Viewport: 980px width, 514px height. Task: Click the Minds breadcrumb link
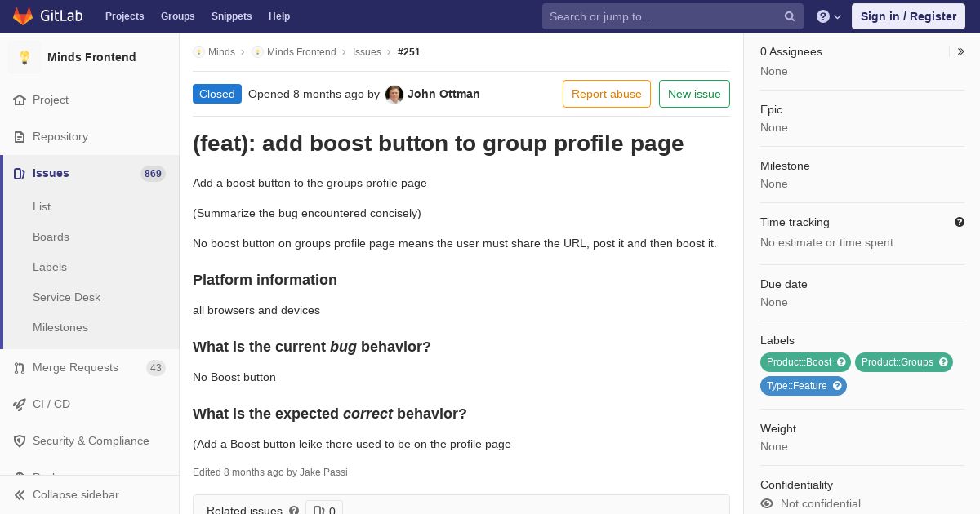(x=221, y=52)
